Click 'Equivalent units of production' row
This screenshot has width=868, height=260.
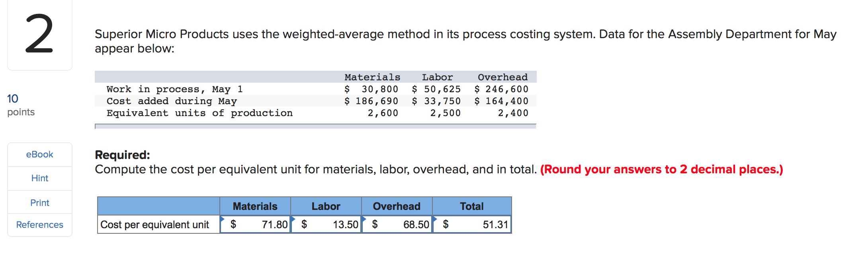(x=315, y=113)
